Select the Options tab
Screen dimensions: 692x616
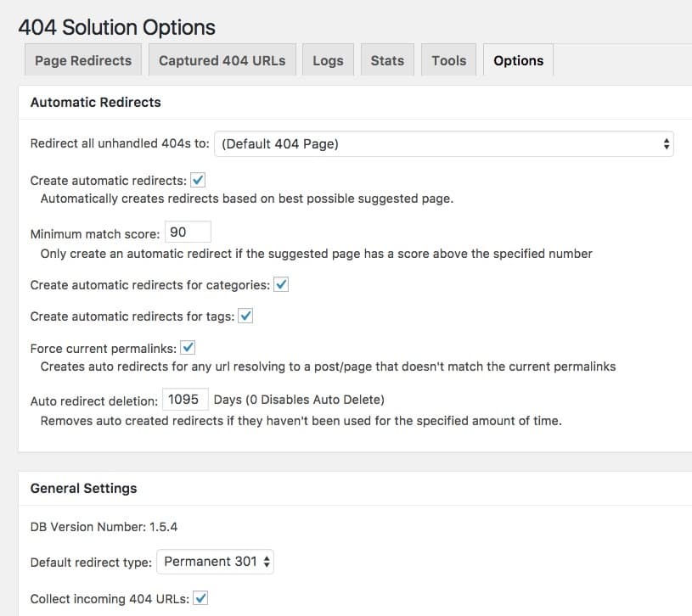[x=518, y=59]
